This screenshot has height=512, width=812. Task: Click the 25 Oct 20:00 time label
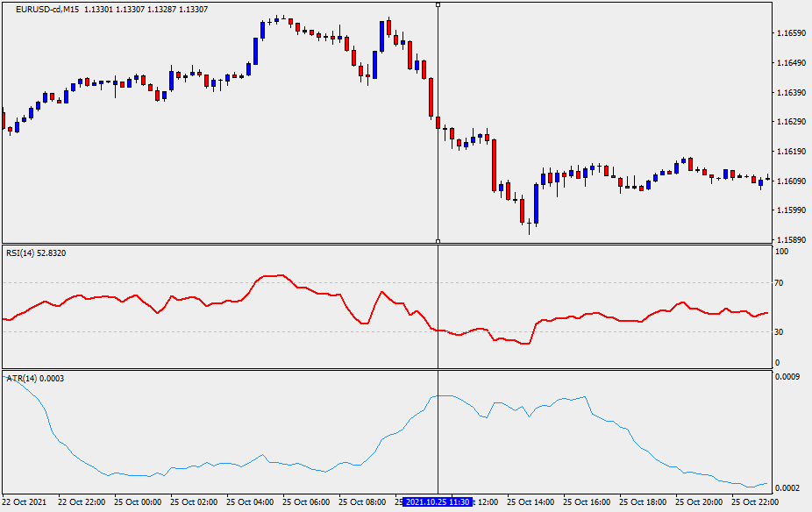click(701, 502)
